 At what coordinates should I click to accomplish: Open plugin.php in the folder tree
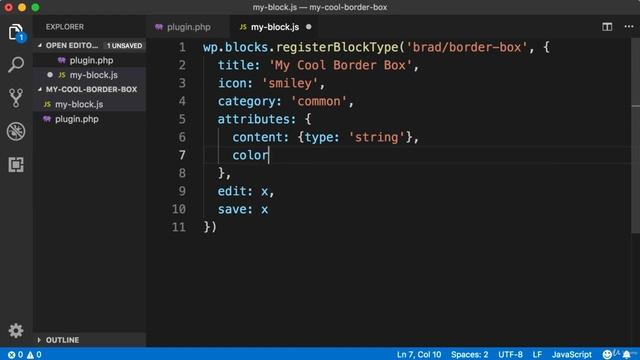tap(89, 119)
